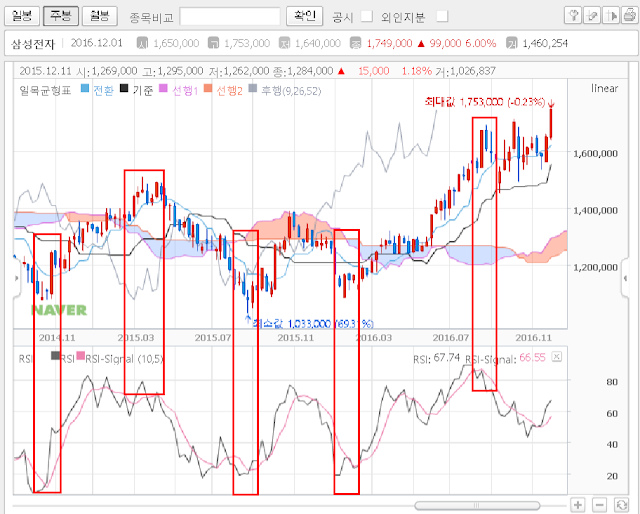The height and width of the screenshot is (514, 640).
Task: Click the chart time range scrollbar handle
Action: tap(477, 505)
